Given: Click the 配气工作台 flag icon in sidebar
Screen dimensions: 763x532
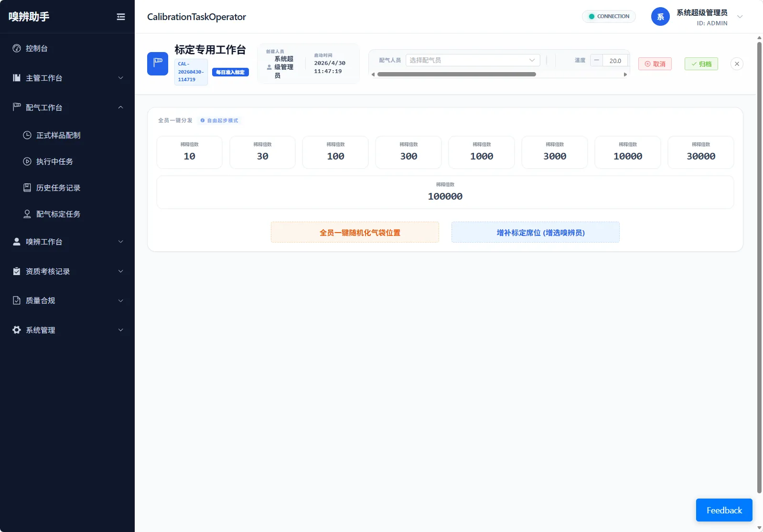Looking at the screenshot, I should pos(17,107).
